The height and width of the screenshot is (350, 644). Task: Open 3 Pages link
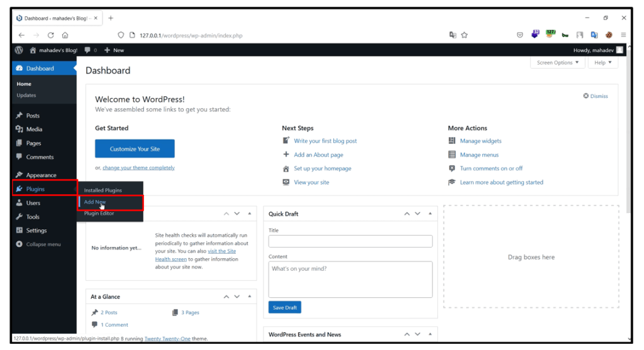pos(190,313)
